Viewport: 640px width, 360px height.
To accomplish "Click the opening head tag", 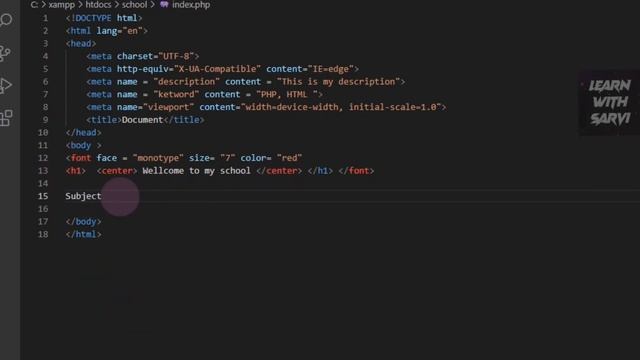I will (81, 43).
